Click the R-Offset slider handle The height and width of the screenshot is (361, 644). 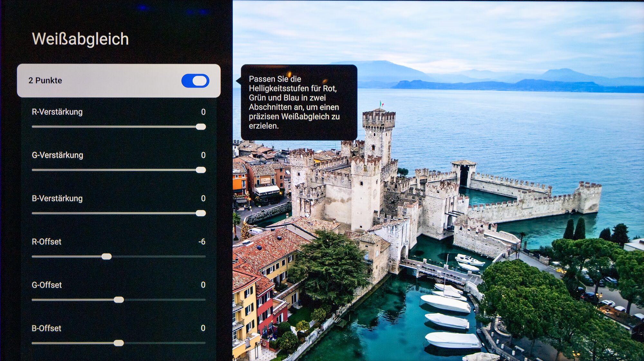[x=107, y=256]
